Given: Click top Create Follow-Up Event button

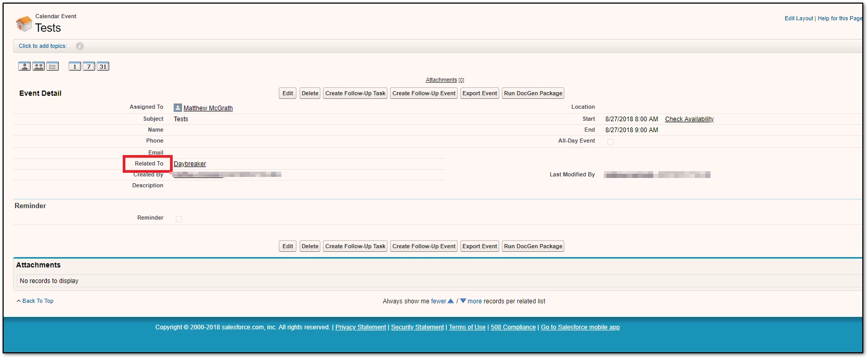Looking at the screenshot, I should 424,93.
